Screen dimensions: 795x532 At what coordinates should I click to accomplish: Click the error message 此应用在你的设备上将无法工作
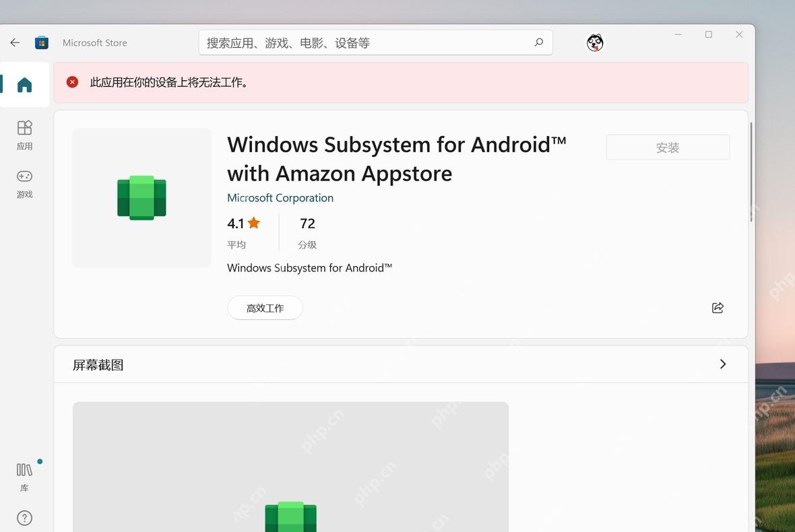pos(169,82)
